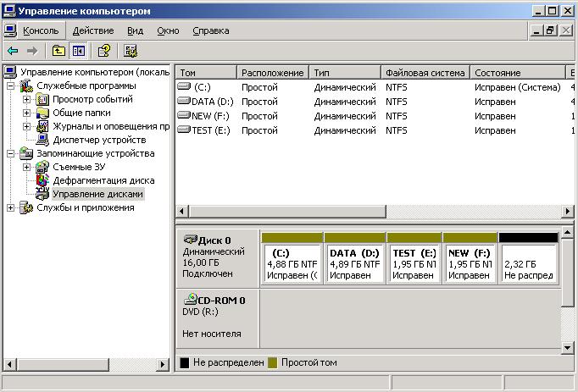The height and width of the screenshot is (392, 578).
Task: Expand the Общие папки node
Action: [x=26, y=113]
